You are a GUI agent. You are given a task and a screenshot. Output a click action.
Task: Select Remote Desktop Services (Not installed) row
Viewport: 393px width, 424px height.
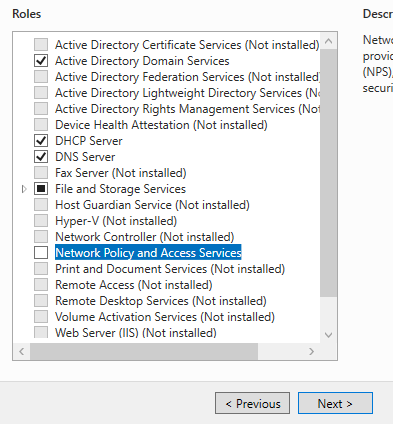161,301
